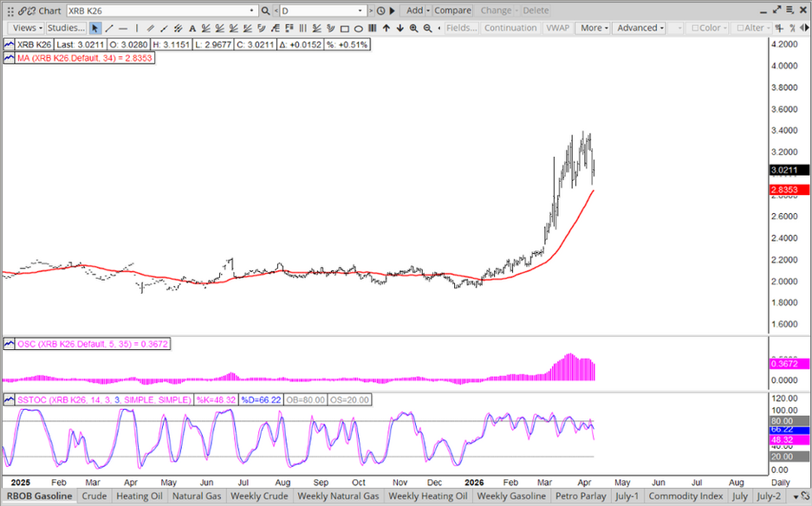812x506 pixels.
Task: Open the More dropdown
Action: point(593,28)
